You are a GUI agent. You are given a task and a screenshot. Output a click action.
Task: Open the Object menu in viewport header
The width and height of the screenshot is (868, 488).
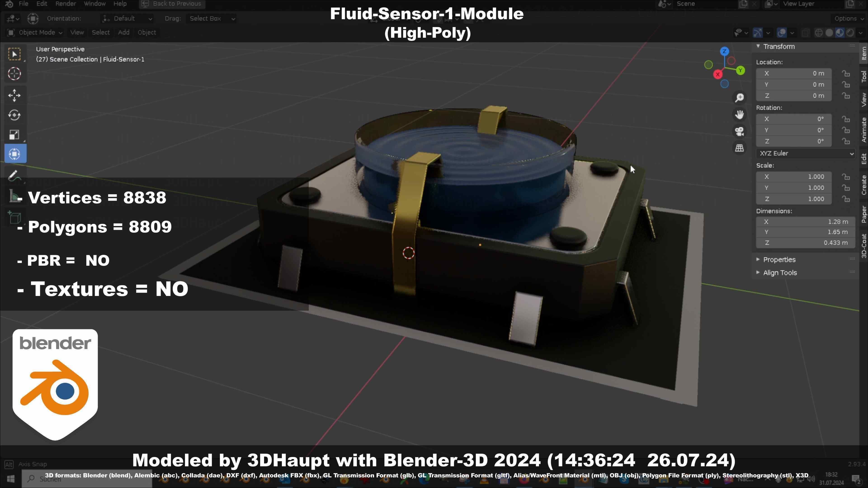146,33
